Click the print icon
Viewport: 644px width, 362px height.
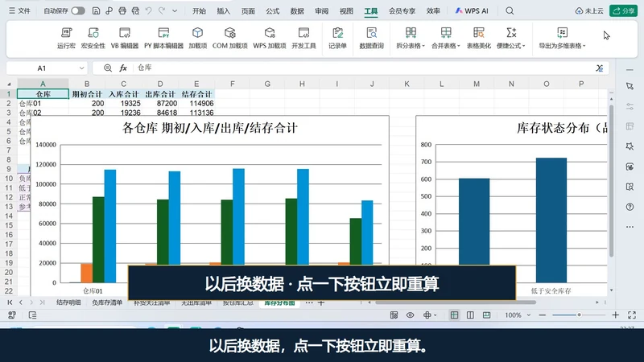tap(122, 11)
